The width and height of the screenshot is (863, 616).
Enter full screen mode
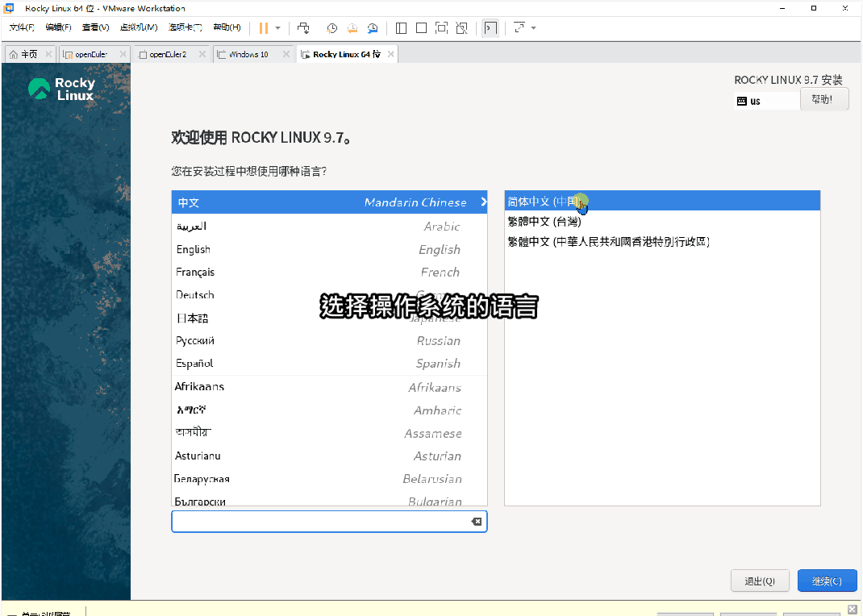coord(441,27)
